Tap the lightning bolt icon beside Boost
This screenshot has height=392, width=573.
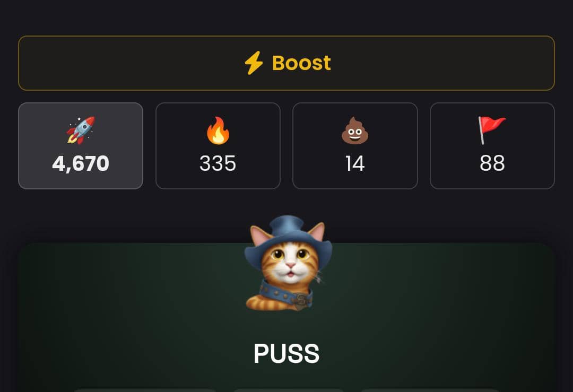254,63
